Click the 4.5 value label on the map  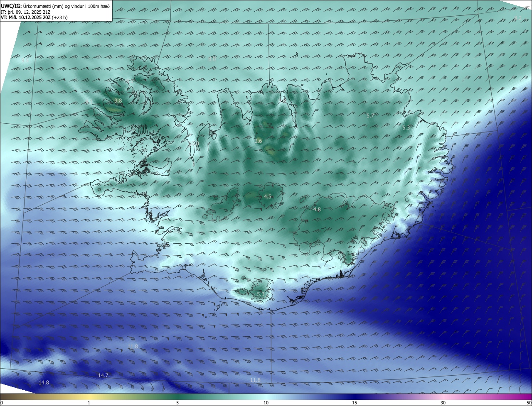pos(268,196)
